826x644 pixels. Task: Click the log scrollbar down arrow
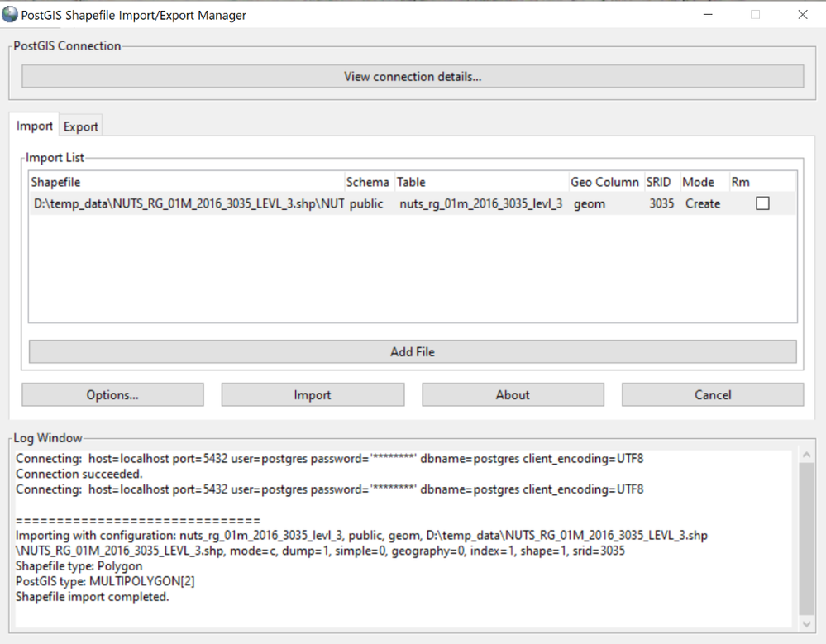click(x=806, y=623)
